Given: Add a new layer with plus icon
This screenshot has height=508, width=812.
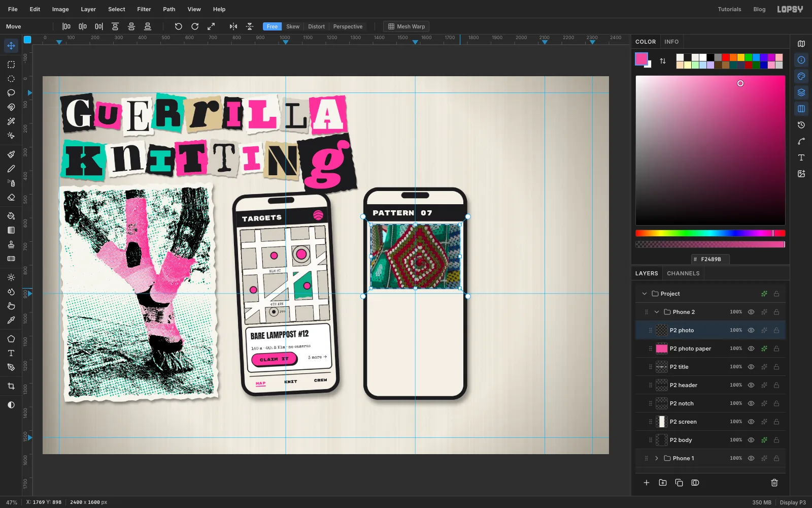Looking at the screenshot, I should (647, 483).
